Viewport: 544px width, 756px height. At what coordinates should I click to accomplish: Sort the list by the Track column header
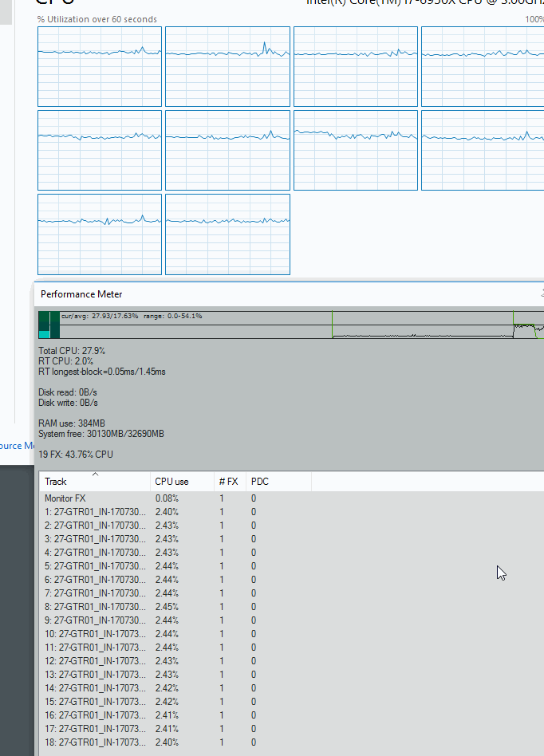coord(95,481)
